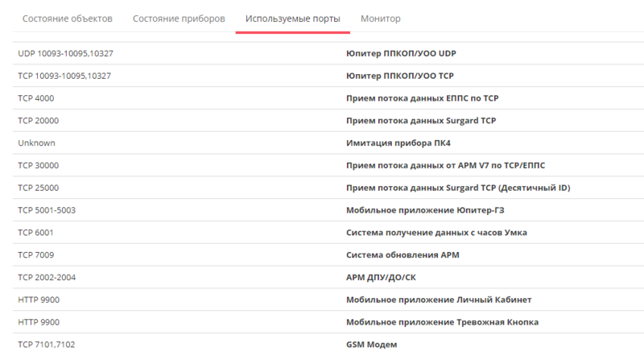Click the GSM Модем entry
The width and height of the screenshot is (644, 364).
click(371, 345)
